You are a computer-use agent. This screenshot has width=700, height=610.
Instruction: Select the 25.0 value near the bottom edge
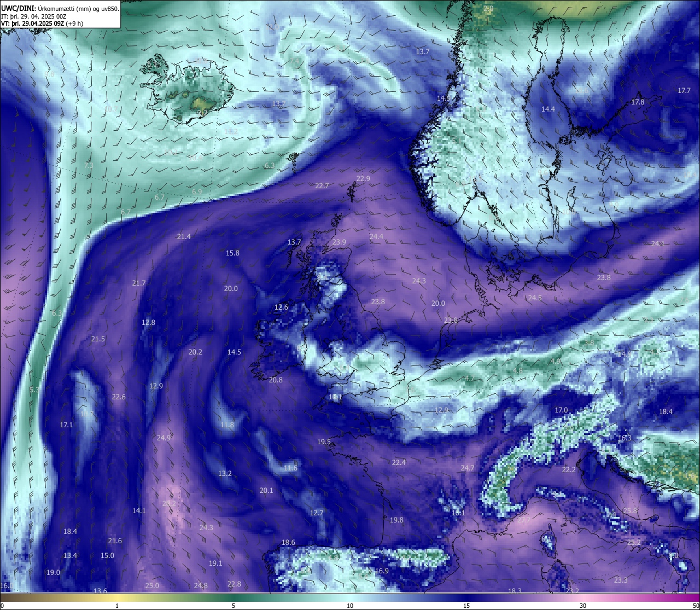click(x=152, y=586)
